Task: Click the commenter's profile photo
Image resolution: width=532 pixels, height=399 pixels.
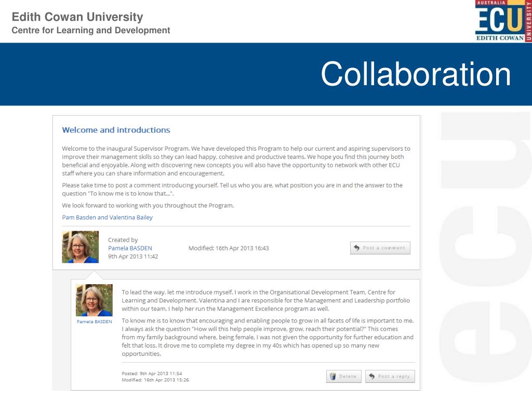Action: pyautogui.click(x=95, y=300)
